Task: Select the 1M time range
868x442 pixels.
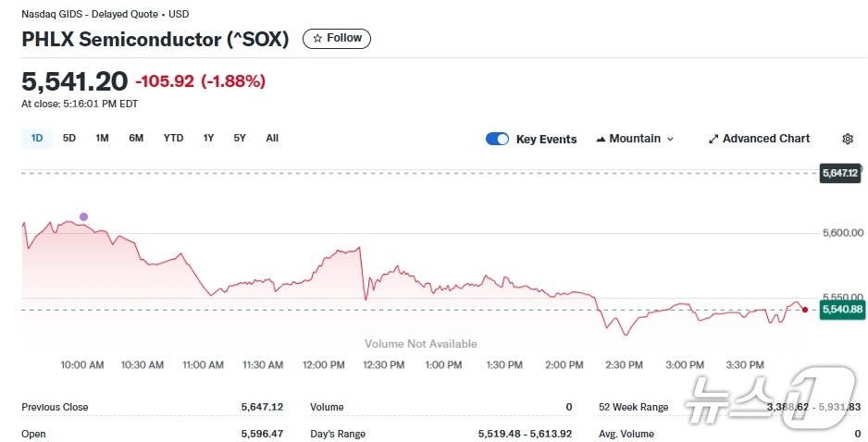Action: click(x=102, y=138)
